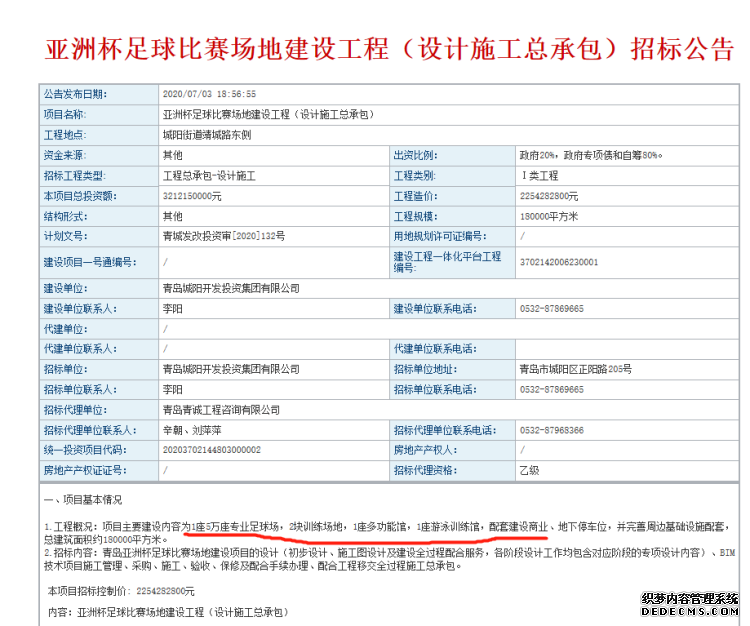
Task: Click the agency phone number 0532-87968366
Action: tap(552, 430)
